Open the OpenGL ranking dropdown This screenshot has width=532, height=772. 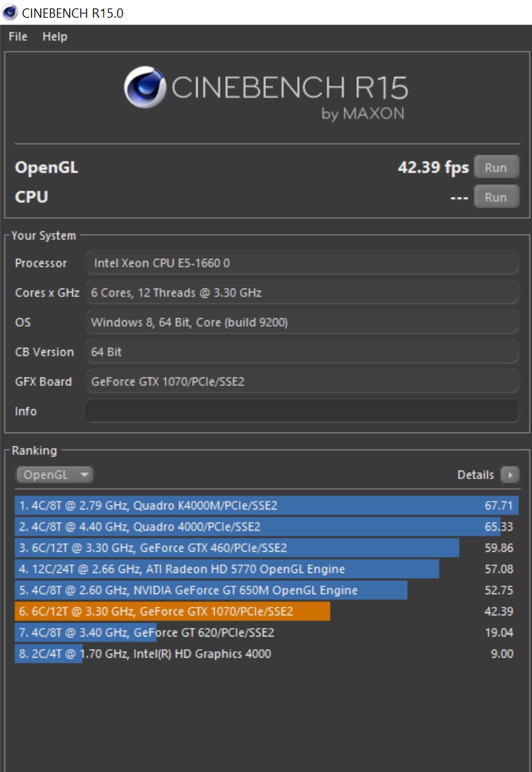coord(55,475)
